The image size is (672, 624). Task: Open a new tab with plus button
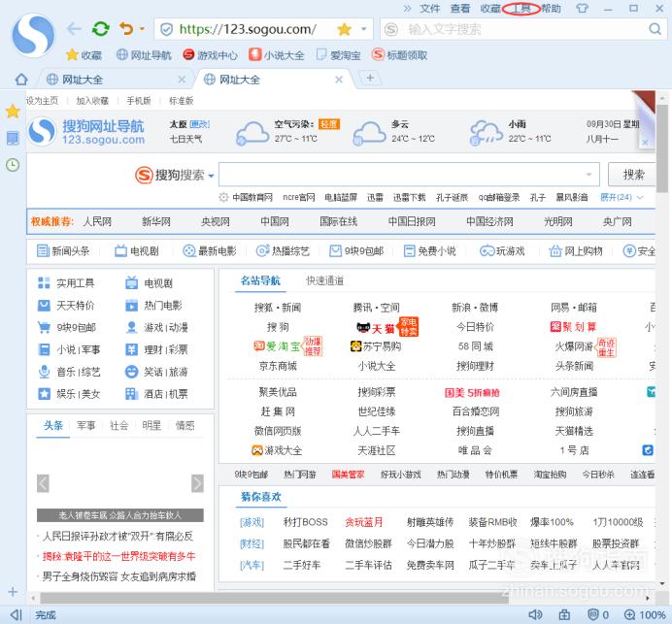point(370,78)
